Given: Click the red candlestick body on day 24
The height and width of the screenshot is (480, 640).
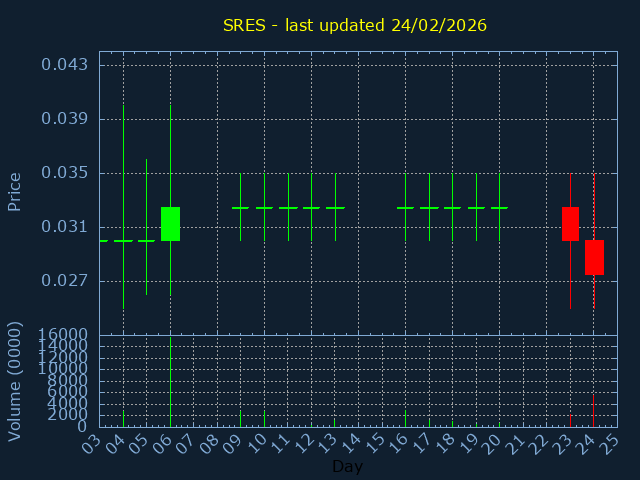Looking at the screenshot, I should point(594,257).
